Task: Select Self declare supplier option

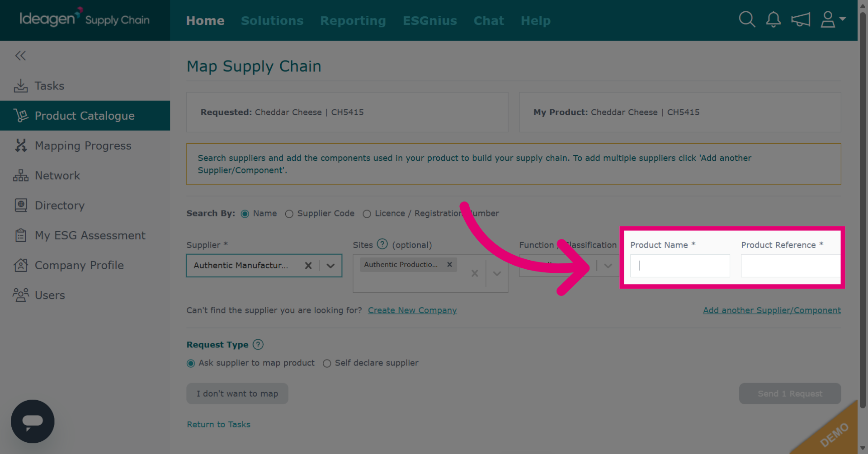Action: (327, 363)
